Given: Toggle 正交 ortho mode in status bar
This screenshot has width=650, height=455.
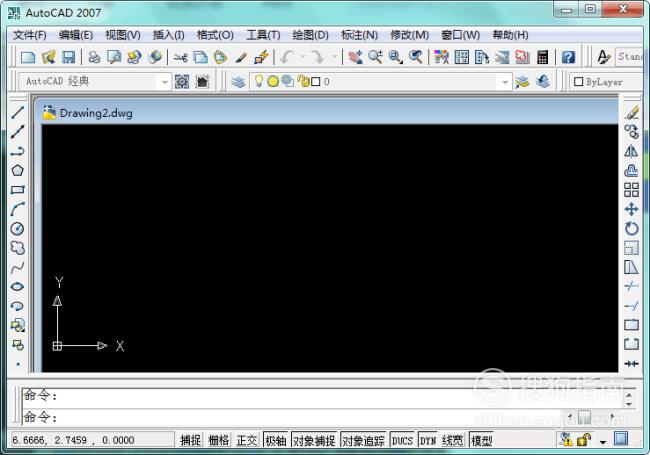Looking at the screenshot, I should click(x=247, y=440).
